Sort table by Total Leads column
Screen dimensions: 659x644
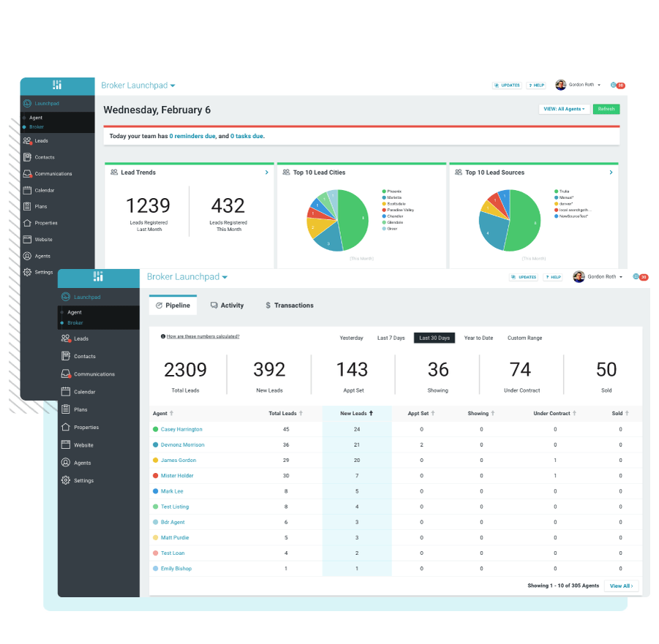pos(286,413)
